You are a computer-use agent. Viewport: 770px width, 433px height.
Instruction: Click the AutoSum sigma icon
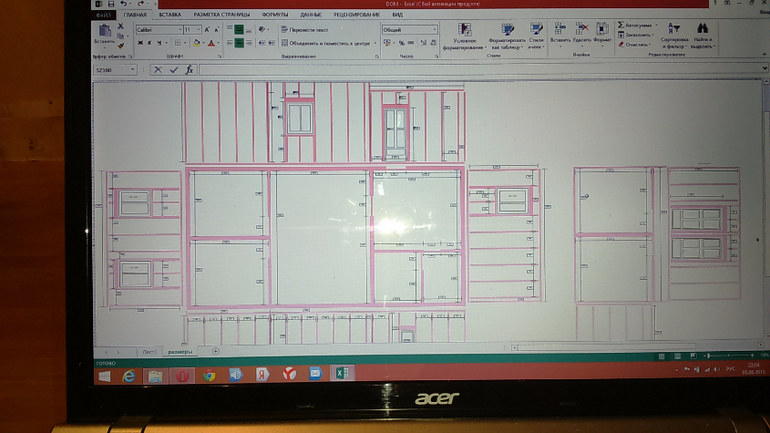(621, 25)
